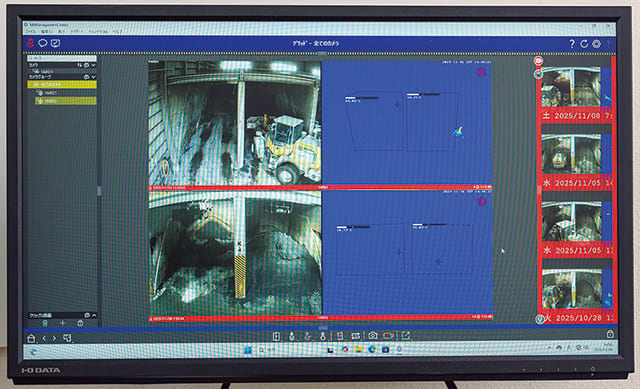Click the round icon in カメラグループ header
This screenshot has width=640, height=389.
pyautogui.click(x=86, y=77)
